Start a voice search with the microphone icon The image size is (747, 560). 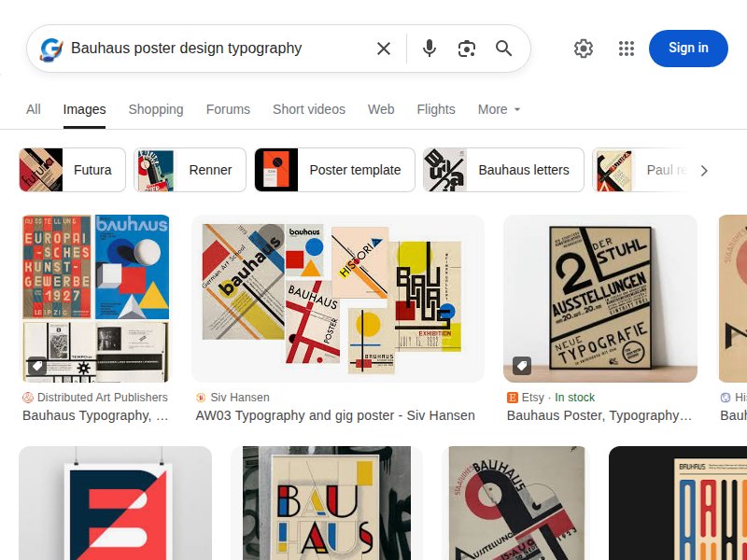coord(430,49)
